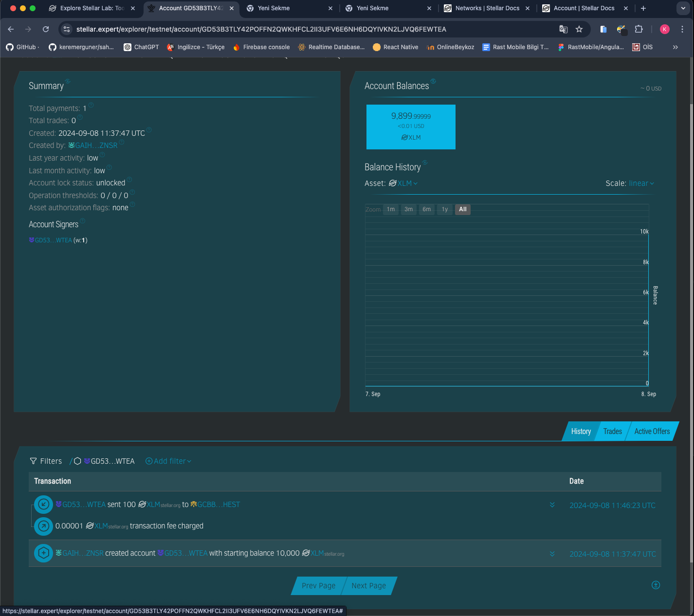
Task: Select the XLM balance tile
Action: [x=411, y=127]
